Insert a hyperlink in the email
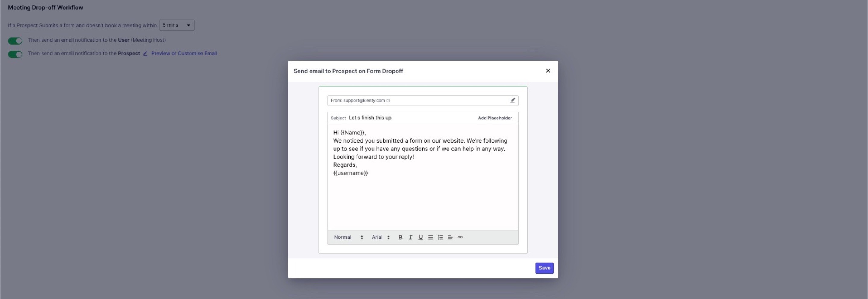The height and width of the screenshot is (299, 868). click(x=460, y=237)
